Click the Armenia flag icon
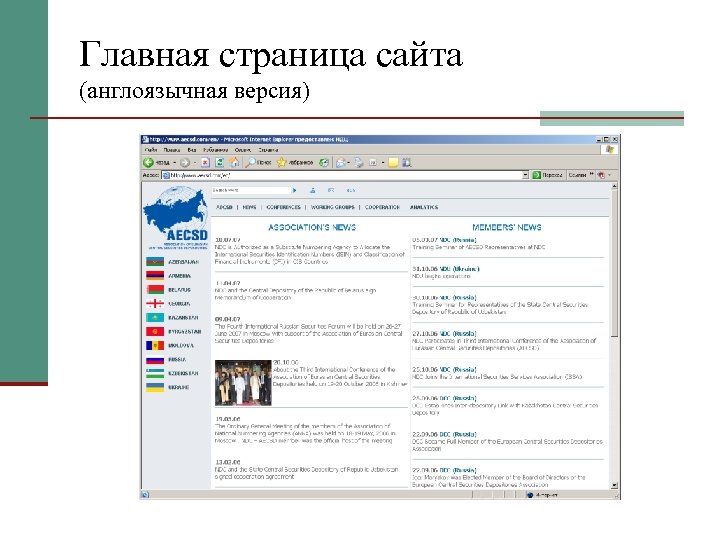This screenshot has width=720, height=540. 155,276
